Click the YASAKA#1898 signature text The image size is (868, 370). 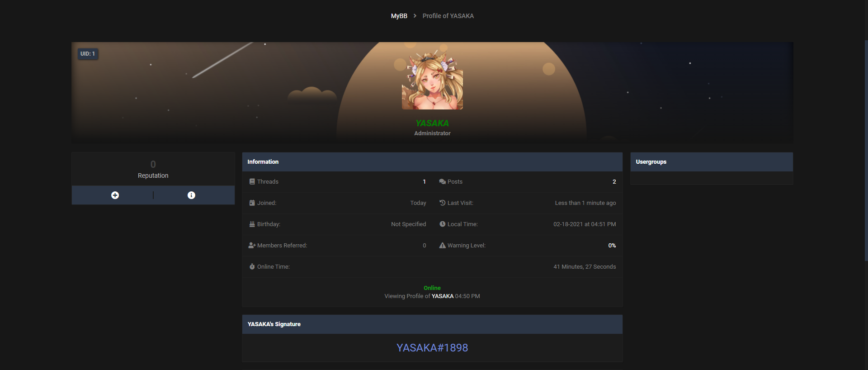(x=432, y=347)
